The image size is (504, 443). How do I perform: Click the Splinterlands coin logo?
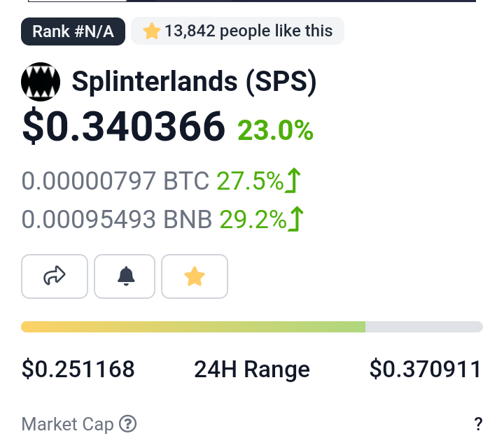click(41, 82)
